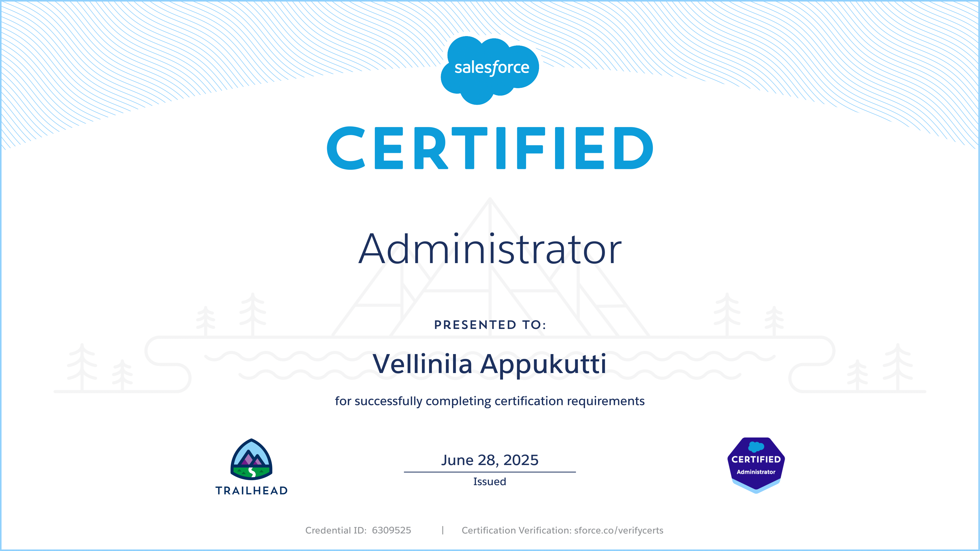Image resolution: width=980 pixels, height=551 pixels.
Task: Click the name Vellinila Appukutti
Action: (x=490, y=364)
